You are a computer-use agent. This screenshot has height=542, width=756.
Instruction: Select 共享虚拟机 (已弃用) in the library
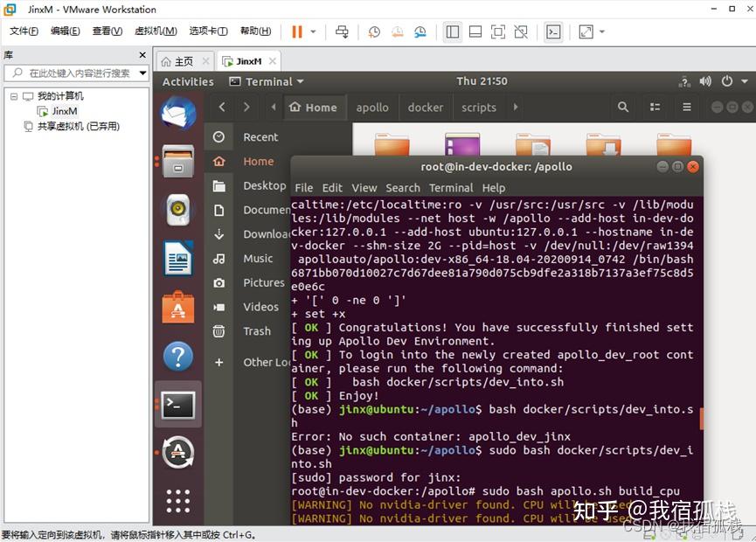point(78,127)
